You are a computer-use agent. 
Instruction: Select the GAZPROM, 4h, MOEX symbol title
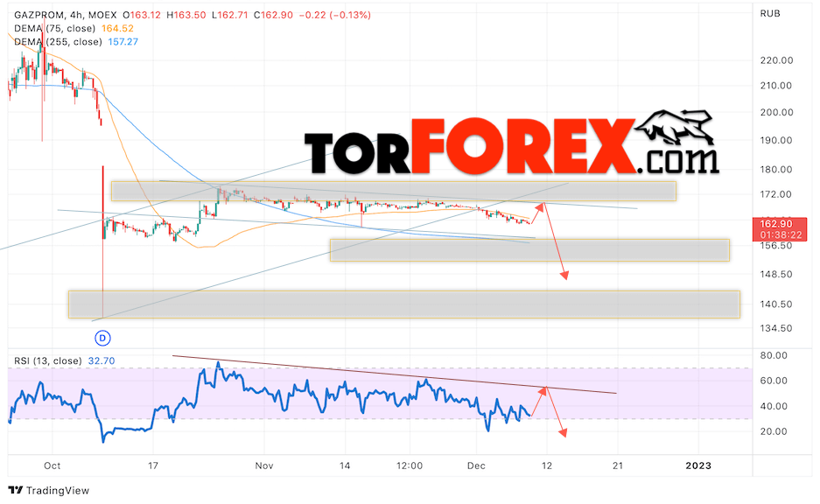[66, 15]
